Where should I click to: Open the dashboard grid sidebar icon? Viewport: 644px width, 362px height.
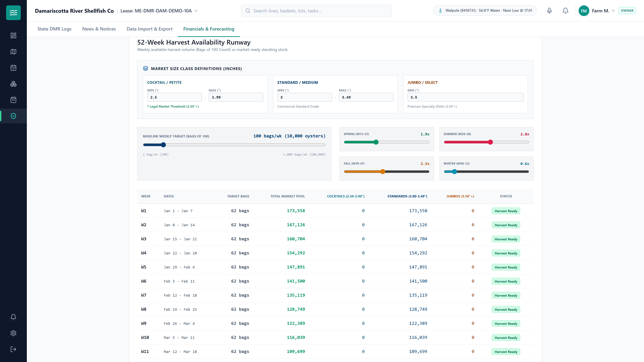[x=13, y=36]
